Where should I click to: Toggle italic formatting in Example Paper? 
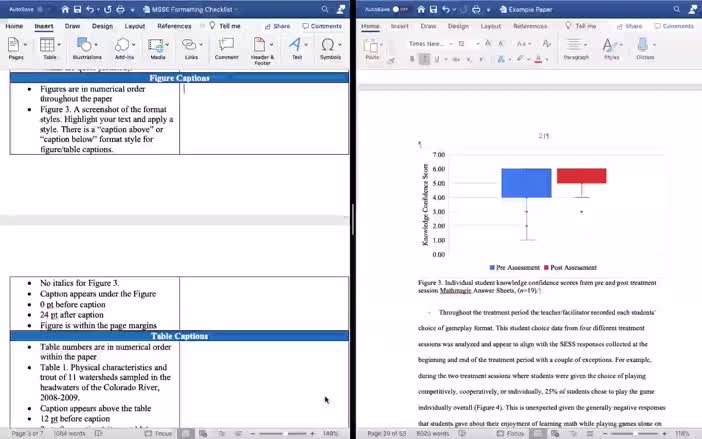tap(424, 59)
